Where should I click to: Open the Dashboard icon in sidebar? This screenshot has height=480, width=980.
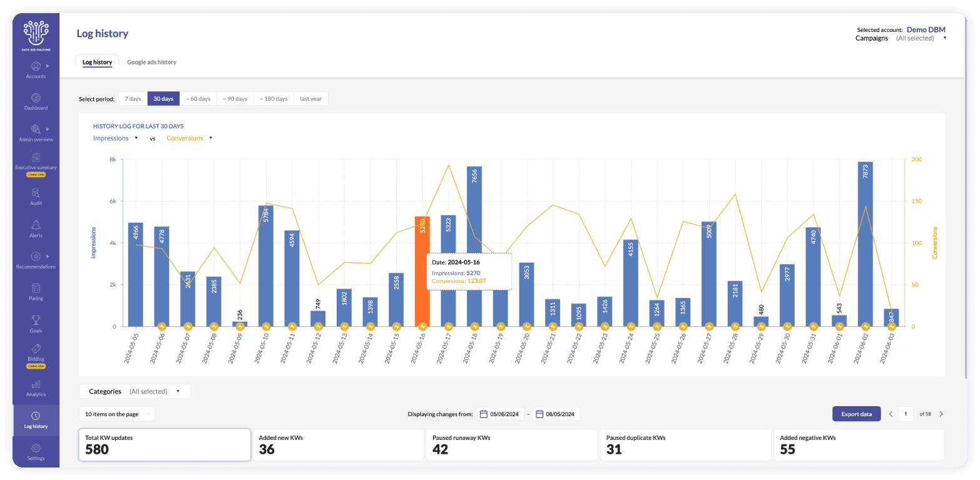pos(36,98)
